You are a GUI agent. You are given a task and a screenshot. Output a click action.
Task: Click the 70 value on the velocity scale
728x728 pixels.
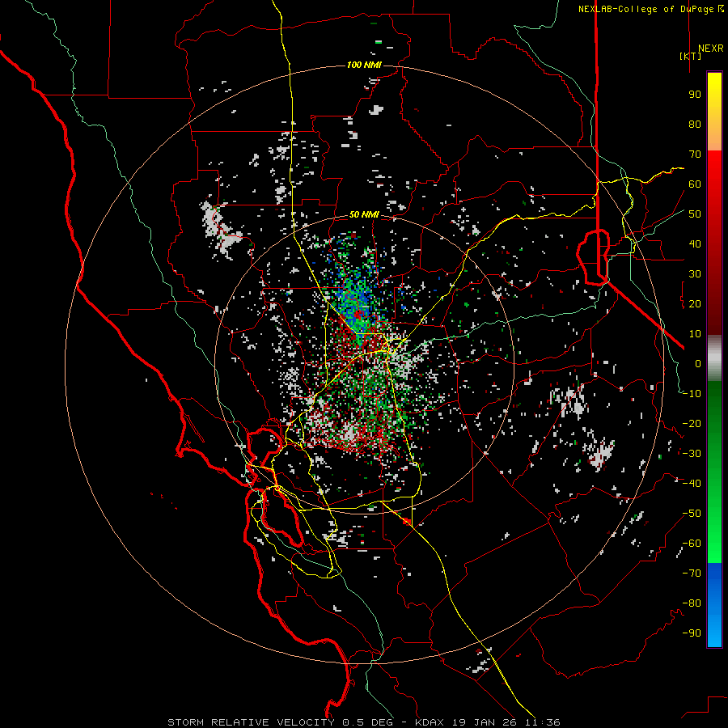(x=695, y=154)
